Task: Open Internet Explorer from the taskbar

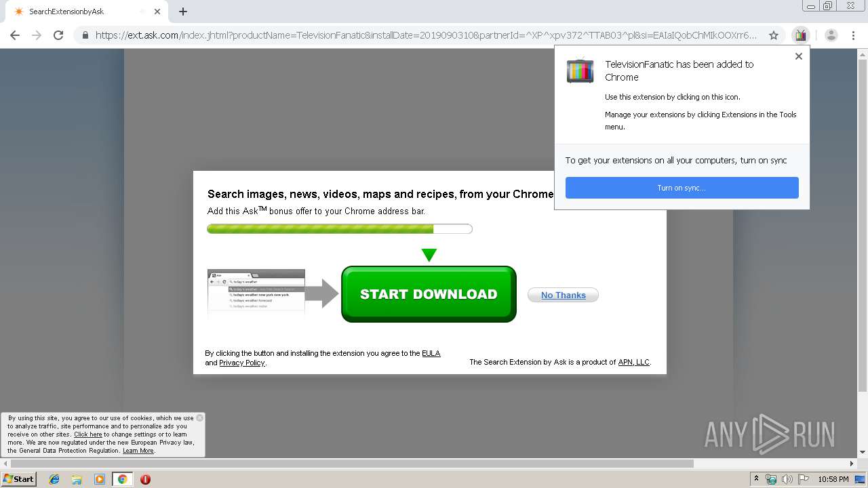Action: 54,479
